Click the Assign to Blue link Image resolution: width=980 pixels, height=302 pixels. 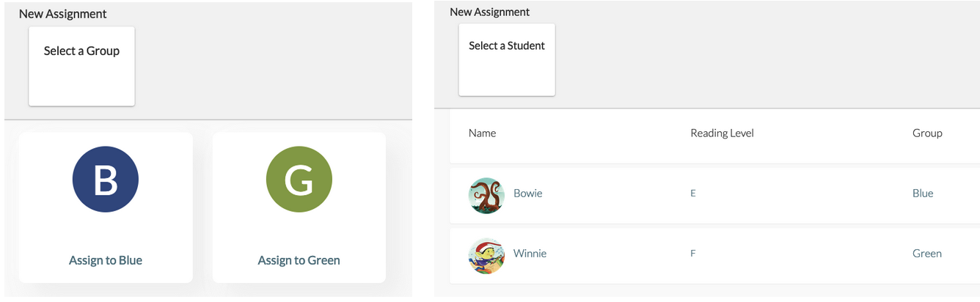(x=106, y=260)
